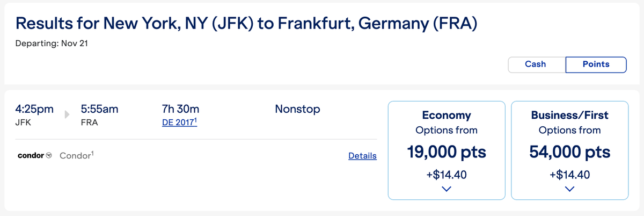Viewport: 644px width, 216px height.
Task: Click the results heading for JFK to FRA
Action: [x=246, y=23]
